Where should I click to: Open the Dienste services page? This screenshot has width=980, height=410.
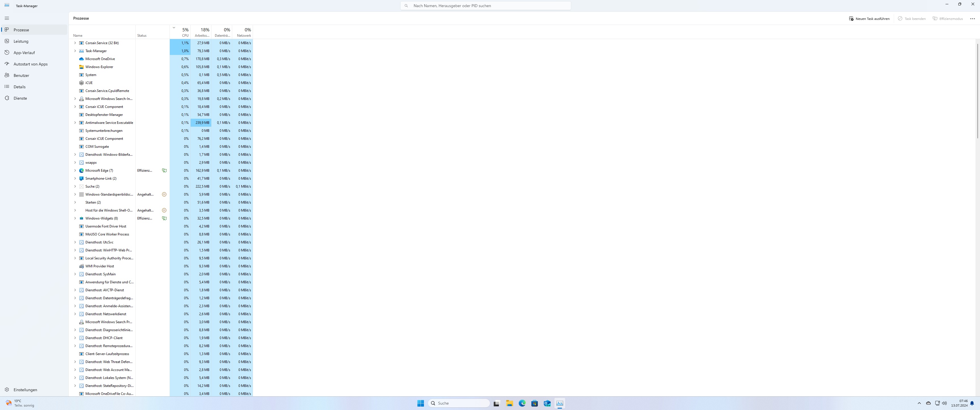[x=20, y=98]
